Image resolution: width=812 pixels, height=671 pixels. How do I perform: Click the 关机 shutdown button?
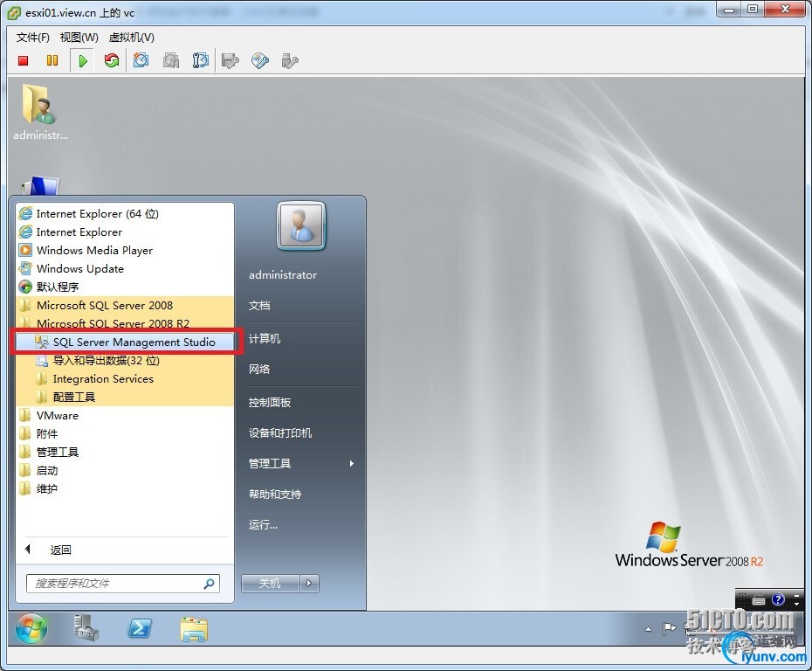click(271, 584)
